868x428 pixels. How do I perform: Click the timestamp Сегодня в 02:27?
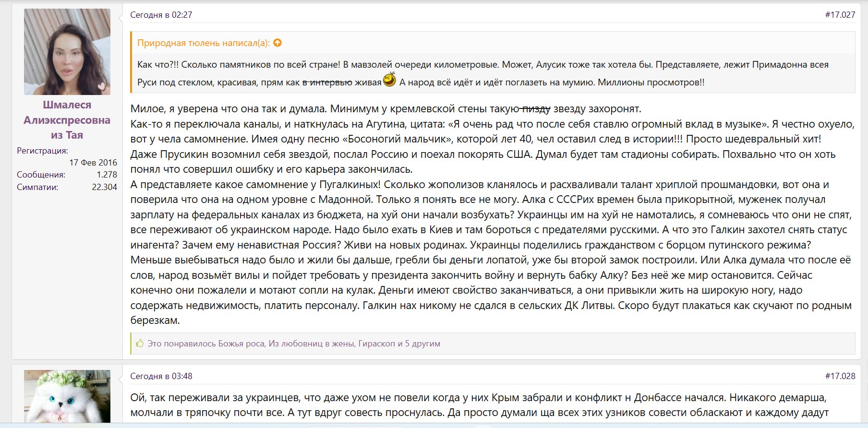161,15
